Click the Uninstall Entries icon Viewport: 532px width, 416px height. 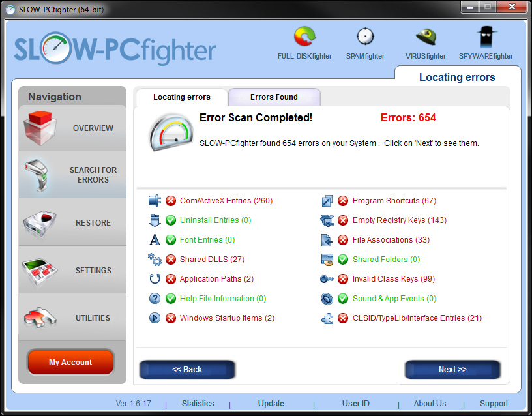(x=155, y=220)
